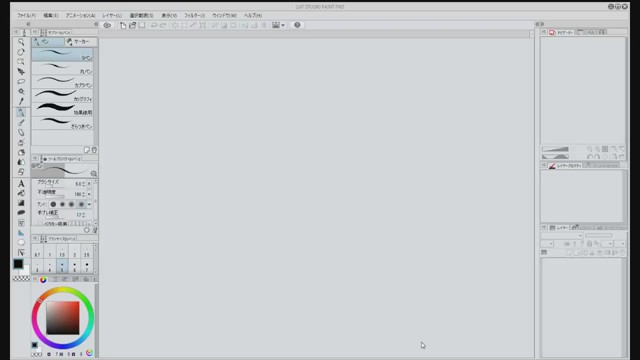640x360 pixels.
Task: Toggle the vector snap checkbox in tool property
Action: click(x=40, y=224)
